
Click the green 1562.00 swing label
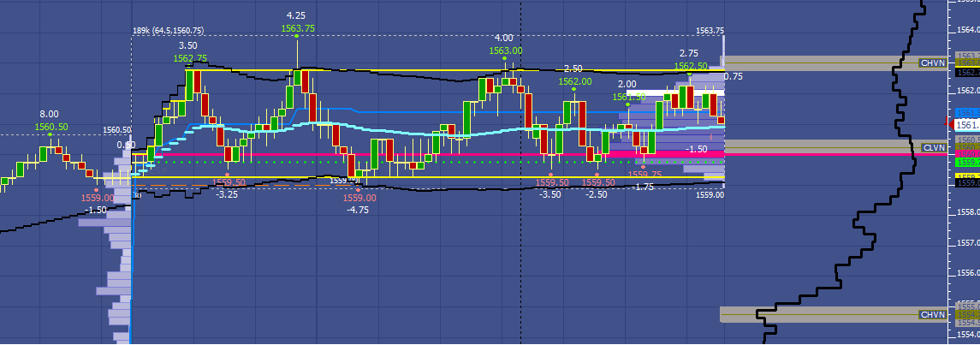[575, 81]
